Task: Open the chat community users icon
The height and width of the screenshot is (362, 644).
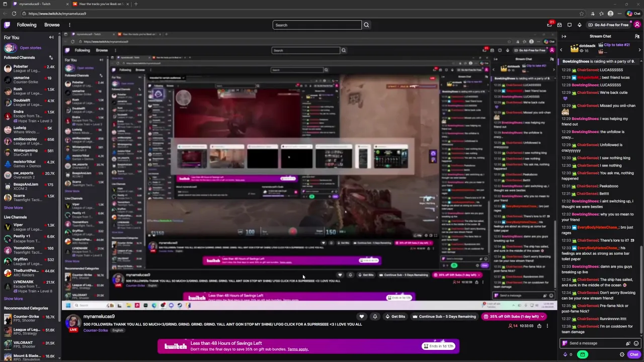Action: coord(637,36)
